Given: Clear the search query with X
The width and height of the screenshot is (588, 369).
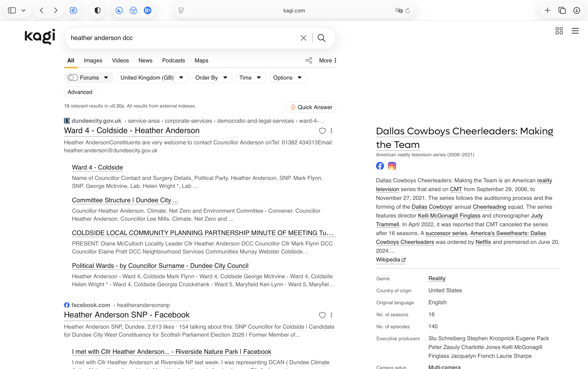Looking at the screenshot, I should 304,38.
